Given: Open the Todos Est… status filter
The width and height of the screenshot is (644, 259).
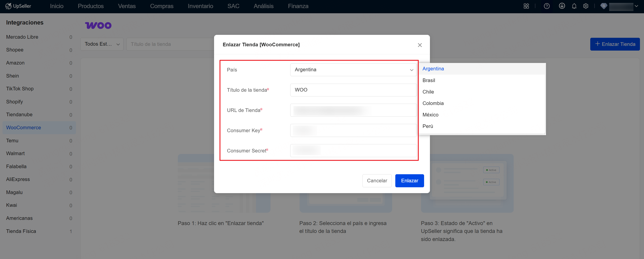Looking at the screenshot, I should coord(102,44).
